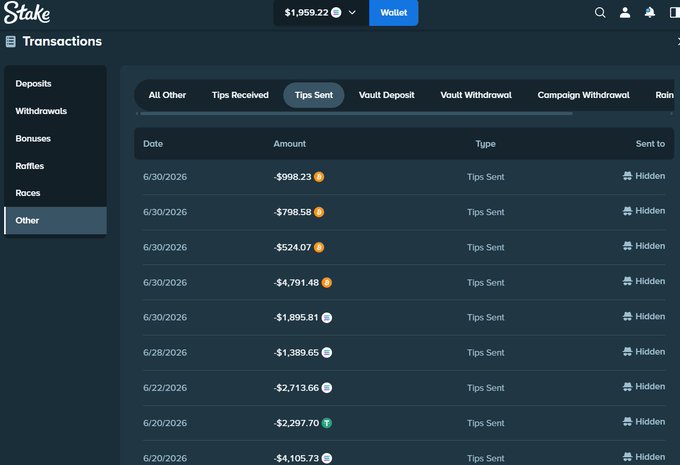Open the search magnifier icon
The width and height of the screenshot is (680, 465).
(x=600, y=13)
